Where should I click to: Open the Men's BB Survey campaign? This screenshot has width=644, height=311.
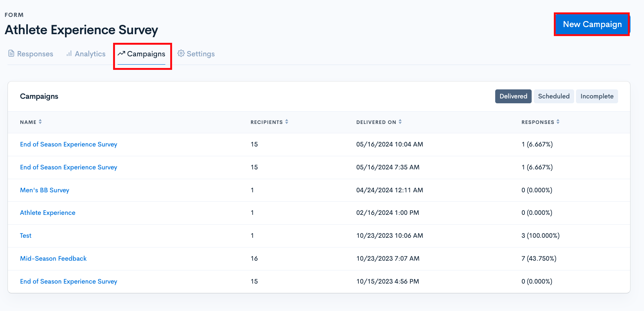[x=45, y=190]
